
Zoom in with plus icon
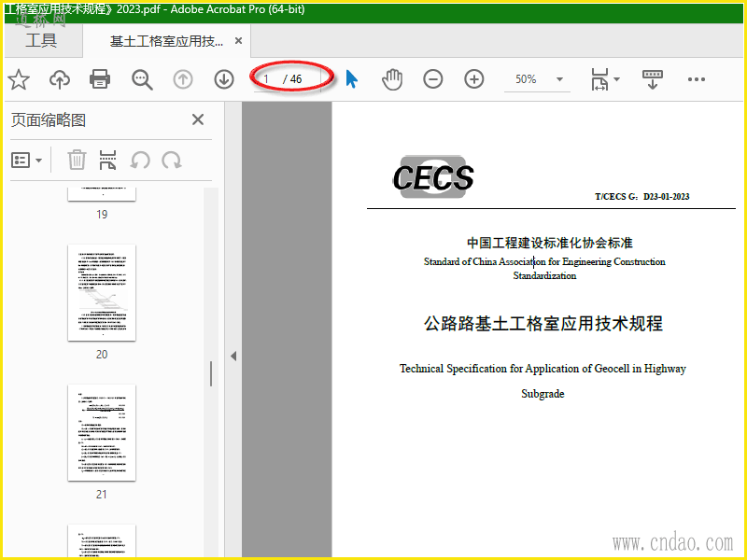[x=474, y=79]
